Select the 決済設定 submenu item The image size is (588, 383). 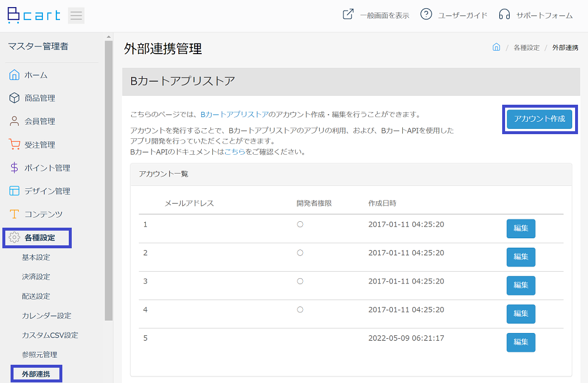[x=36, y=277]
